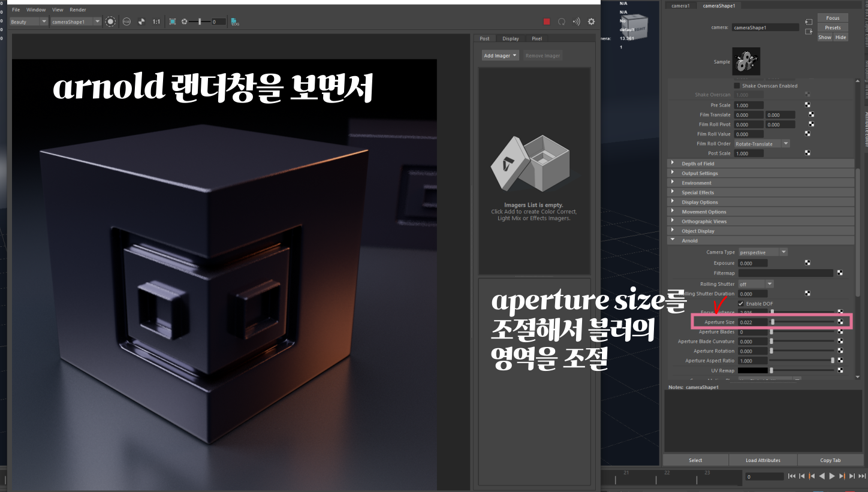Click the map button next to Aperture Rotation

click(840, 351)
